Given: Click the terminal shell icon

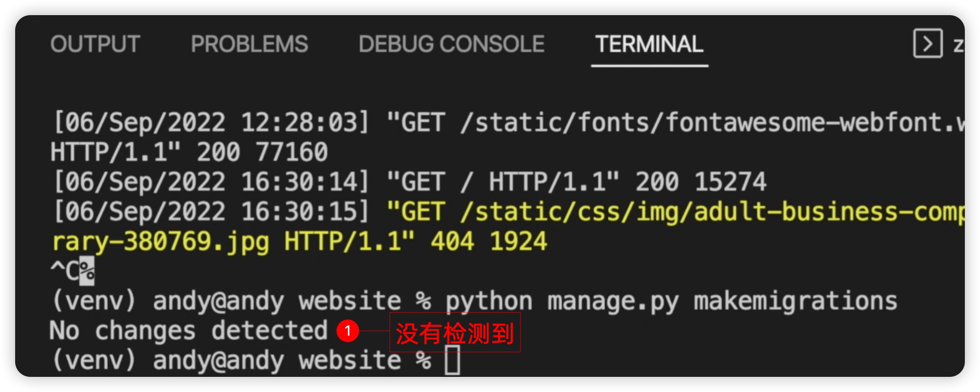Looking at the screenshot, I should click(928, 43).
